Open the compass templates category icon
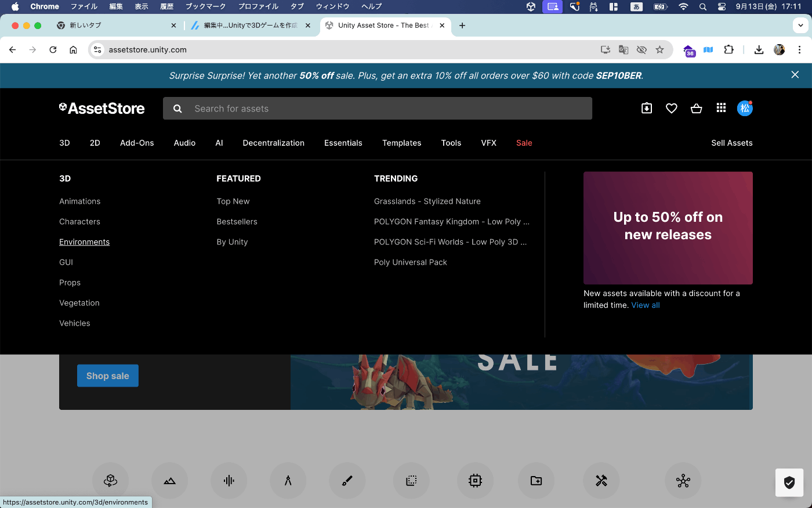The image size is (812, 508). tap(288, 481)
